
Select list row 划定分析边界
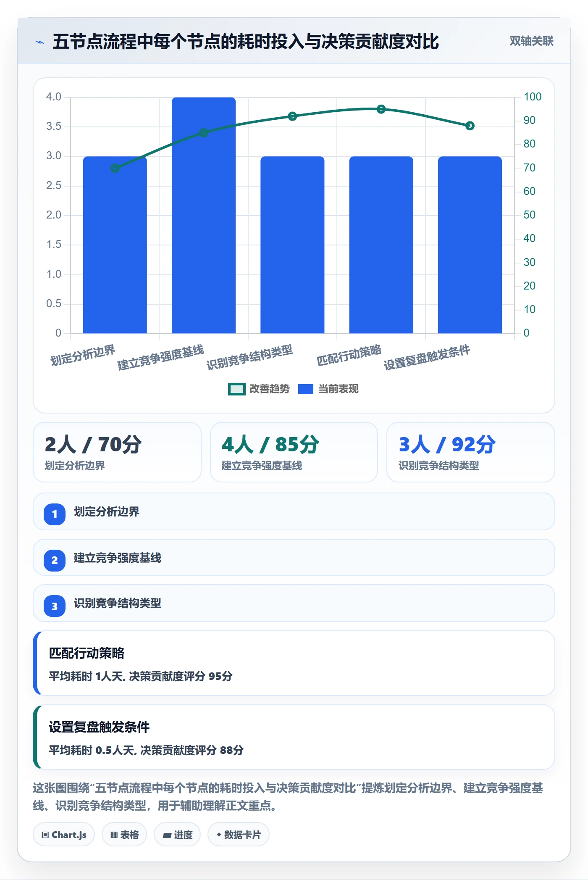pyautogui.click(x=294, y=511)
